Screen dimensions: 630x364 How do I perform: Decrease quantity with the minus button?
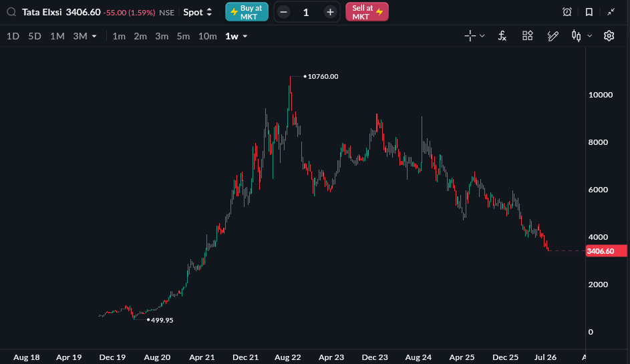283,12
